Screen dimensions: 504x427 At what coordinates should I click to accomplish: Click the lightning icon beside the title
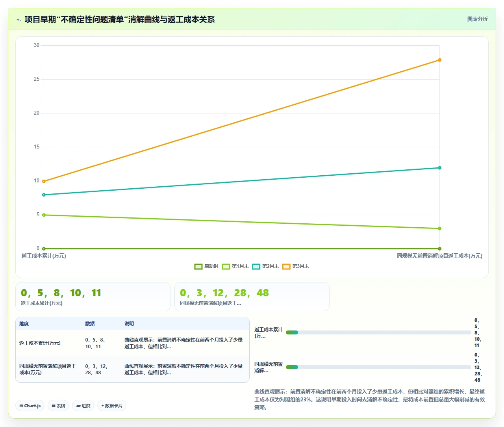coord(19,20)
